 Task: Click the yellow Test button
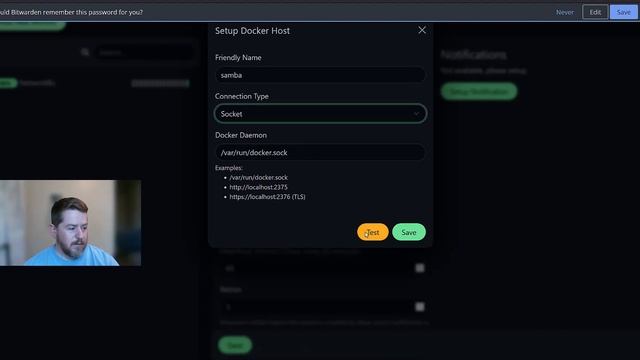373,232
